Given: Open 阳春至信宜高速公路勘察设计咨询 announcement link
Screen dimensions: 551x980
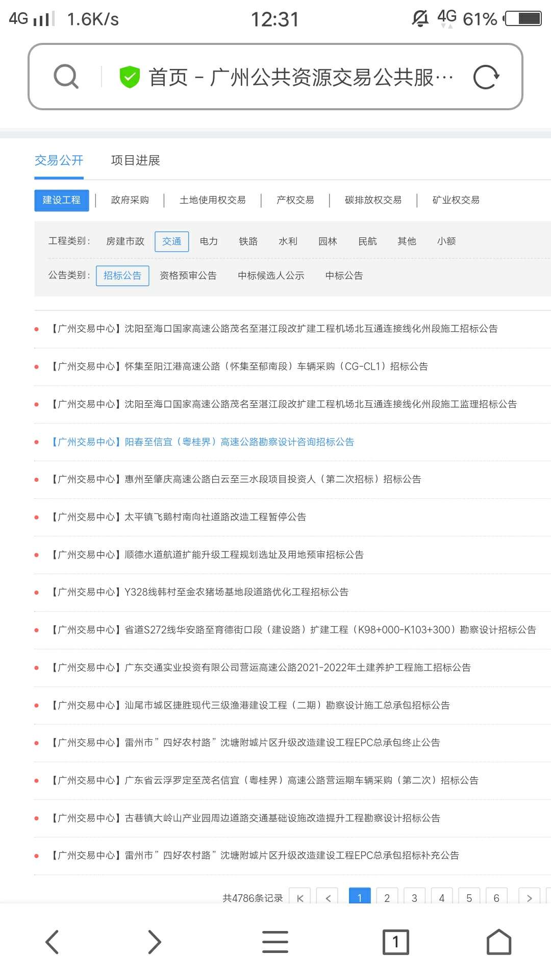Looking at the screenshot, I should [x=202, y=442].
